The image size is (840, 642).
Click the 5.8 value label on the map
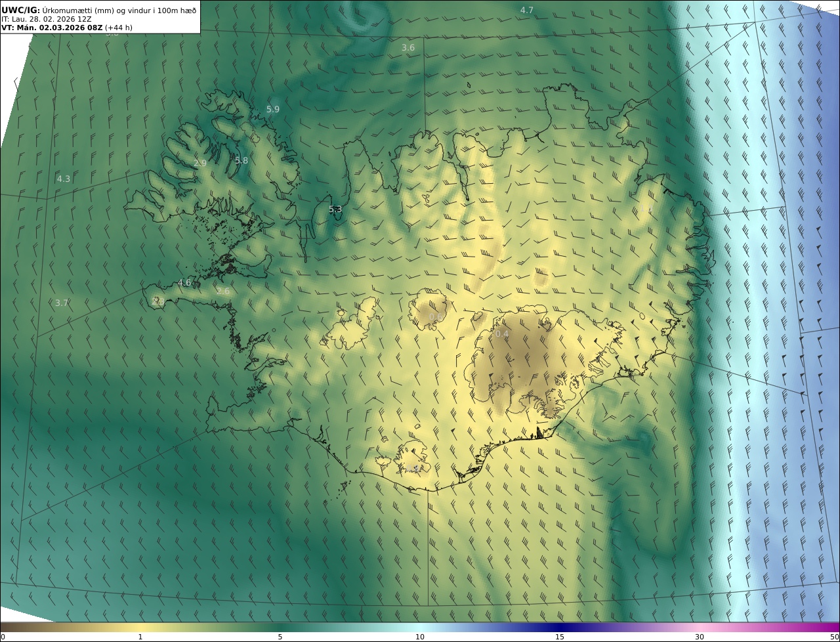click(x=241, y=161)
